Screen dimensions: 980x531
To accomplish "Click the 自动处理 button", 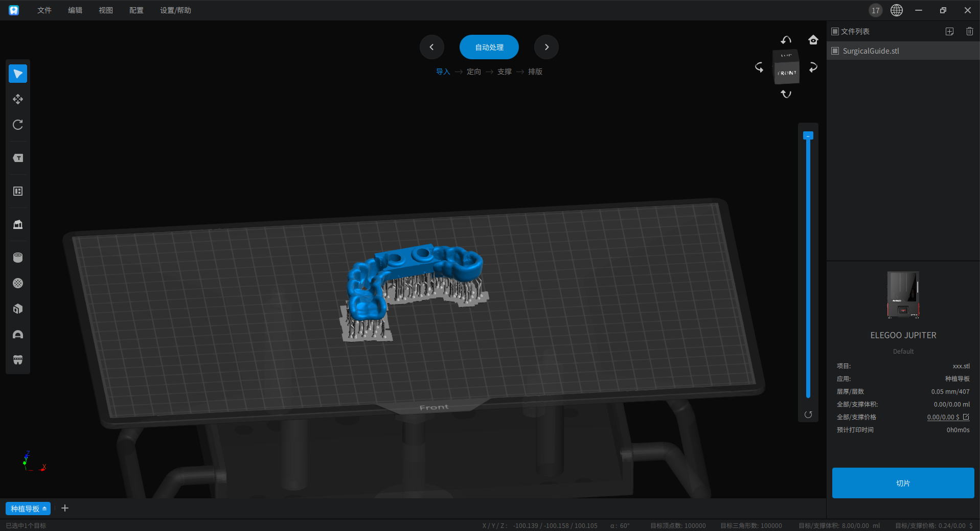I will click(489, 47).
